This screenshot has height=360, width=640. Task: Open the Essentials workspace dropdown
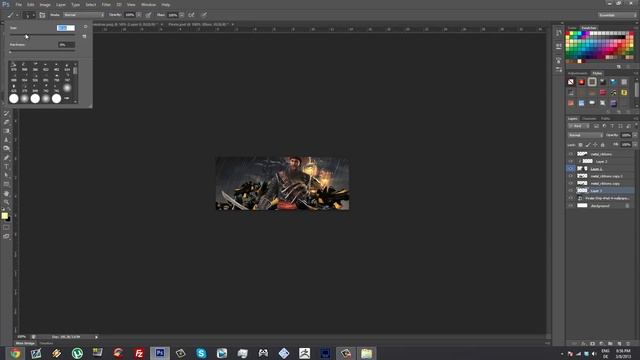point(617,15)
